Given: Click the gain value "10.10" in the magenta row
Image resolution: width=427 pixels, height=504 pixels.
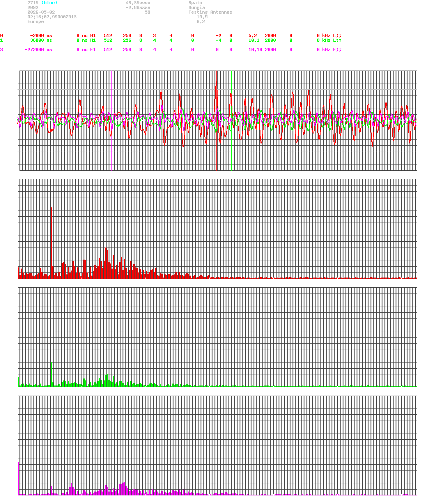Looking at the screenshot, I should point(255,50).
